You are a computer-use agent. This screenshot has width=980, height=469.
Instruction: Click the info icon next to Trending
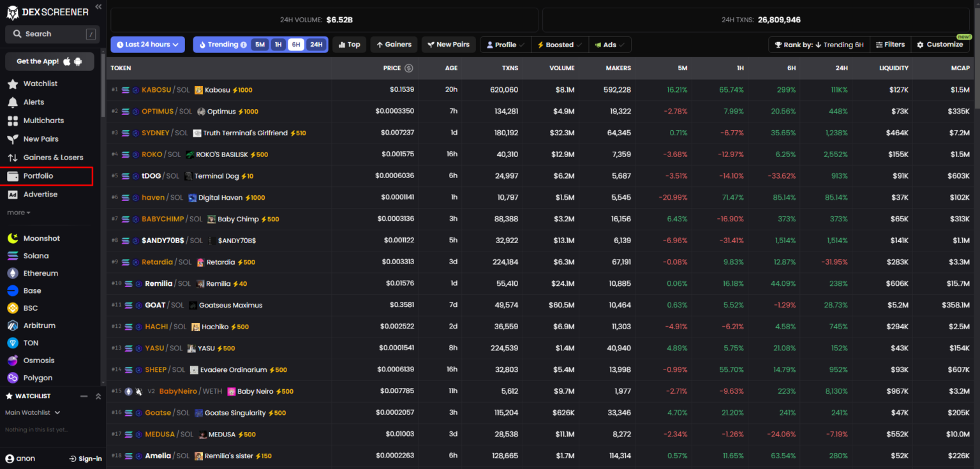pos(244,45)
